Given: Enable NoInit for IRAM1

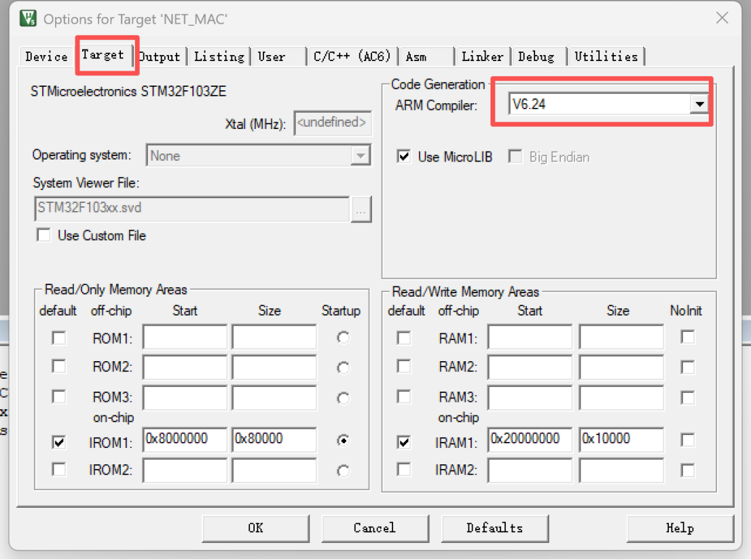Looking at the screenshot, I should point(688,440).
